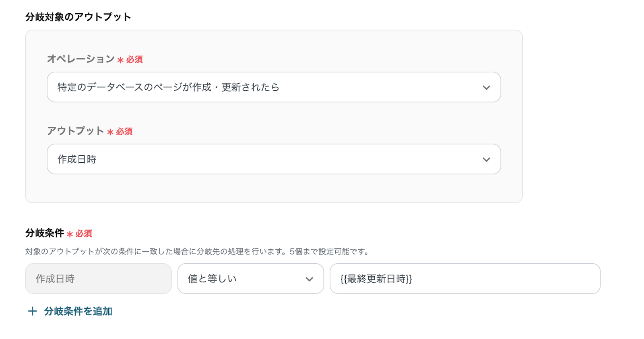Click the greyed-out 作成日時 condition field
The image size is (644, 339).
[x=98, y=279]
